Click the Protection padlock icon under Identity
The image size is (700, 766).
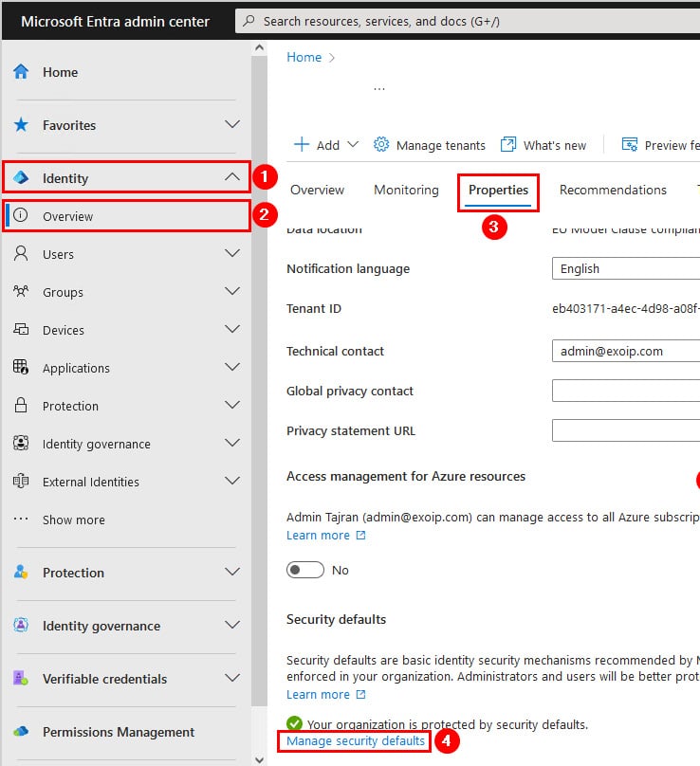[21, 405]
